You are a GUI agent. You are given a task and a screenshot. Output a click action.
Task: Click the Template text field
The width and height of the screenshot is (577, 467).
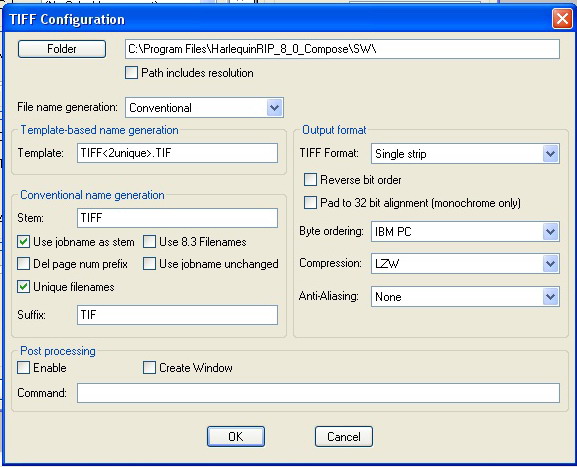pos(177,153)
